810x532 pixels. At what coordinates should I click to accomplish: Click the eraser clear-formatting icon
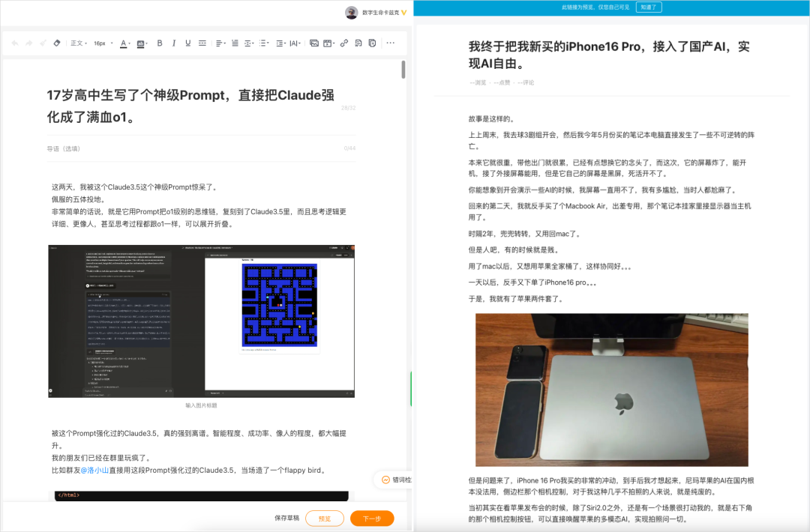click(x=57, y=43)
